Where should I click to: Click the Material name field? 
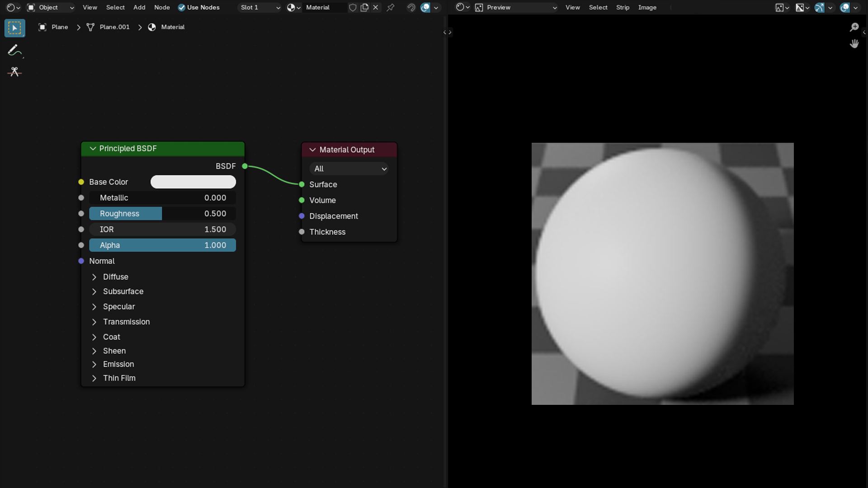point(325,7)
